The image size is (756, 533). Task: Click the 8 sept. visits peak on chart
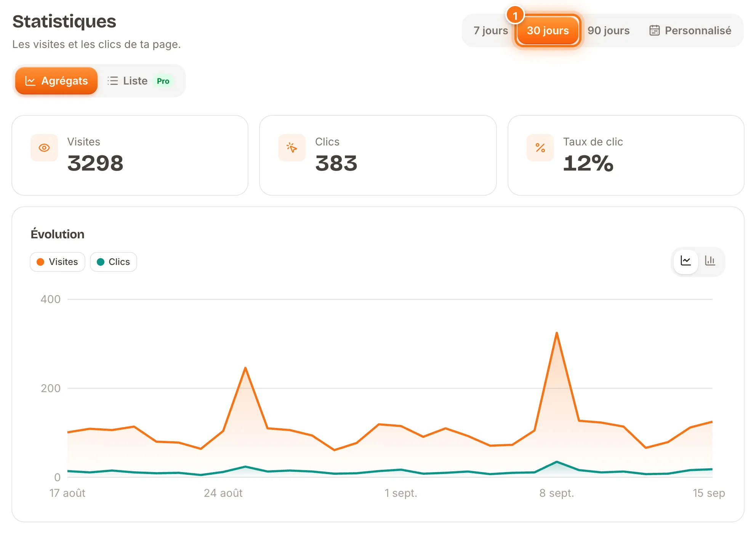557,333
